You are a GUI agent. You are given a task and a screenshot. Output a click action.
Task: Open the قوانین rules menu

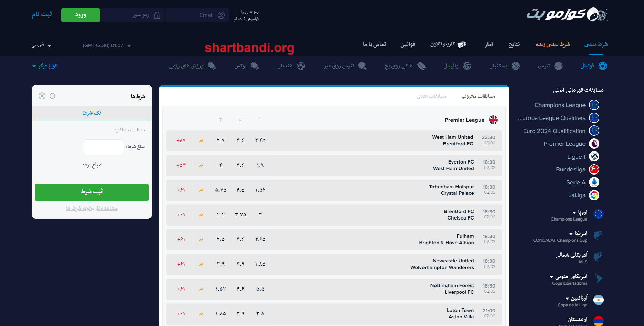(408, 44)
